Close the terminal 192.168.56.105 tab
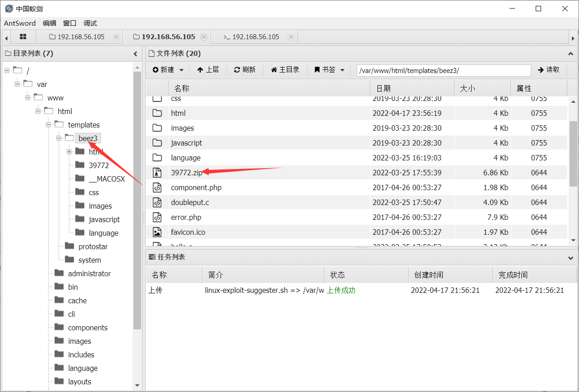The width and height of the screenshot is (579, 392). click(x=291, y=37)
